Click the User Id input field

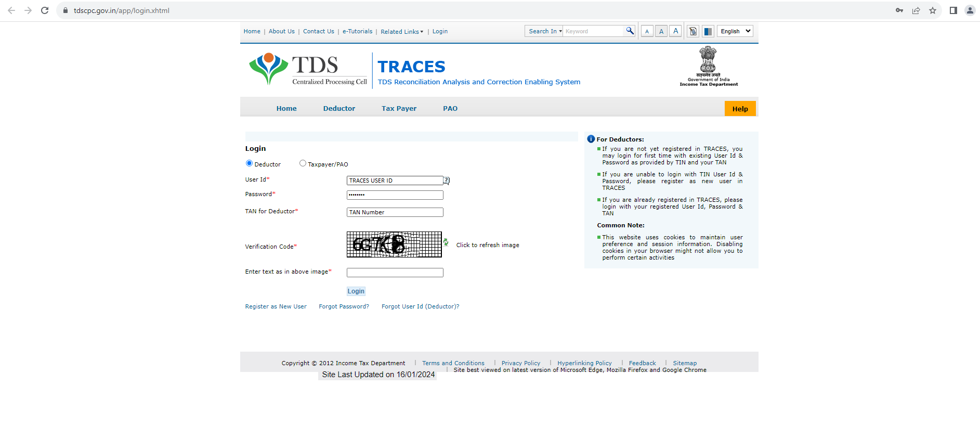click(395, 181)
